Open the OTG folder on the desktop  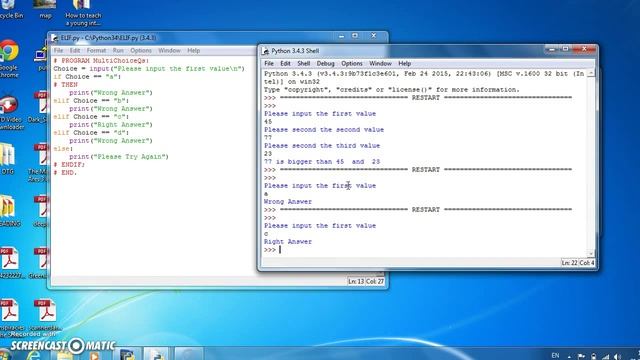coord(7,159)
